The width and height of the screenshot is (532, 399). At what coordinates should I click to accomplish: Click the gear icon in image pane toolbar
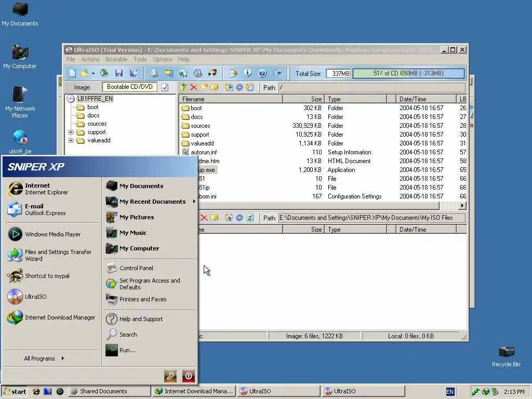tap(240, 87)
